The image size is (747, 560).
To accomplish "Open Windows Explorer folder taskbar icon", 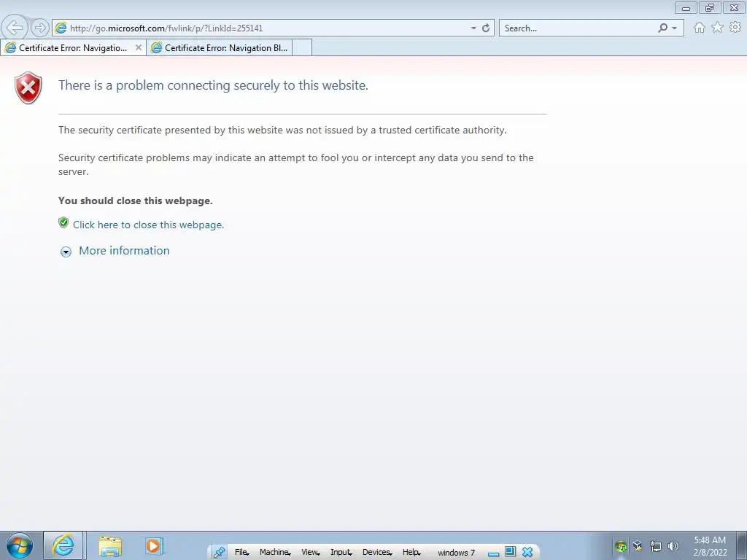I will pyautogui.click(x=110, y=546).
